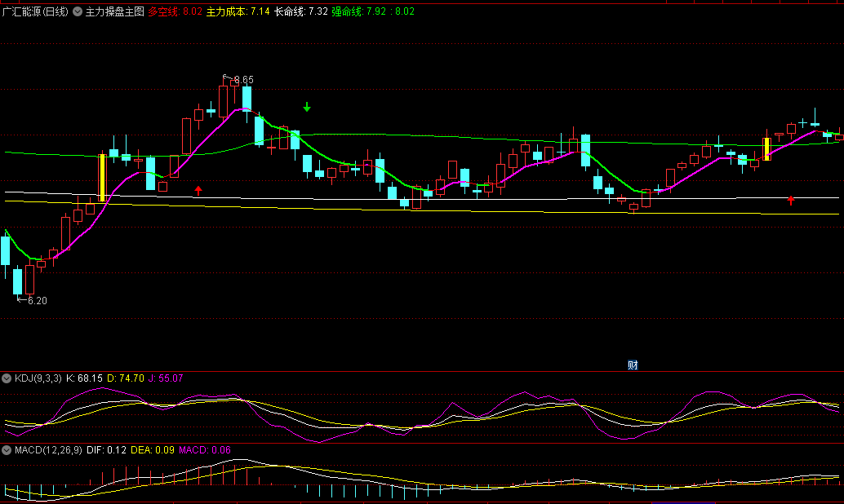The width and height of the screenshot is (844, 504).
Task: Click the 8.65 high price label
Action: coord(242,80)
